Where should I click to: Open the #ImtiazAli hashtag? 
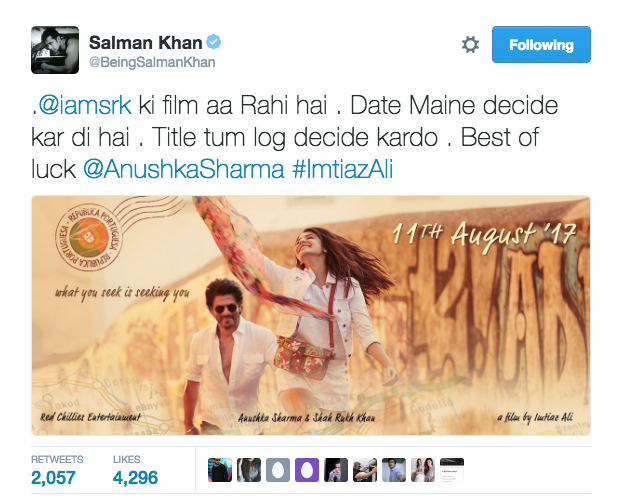(342, 169)
